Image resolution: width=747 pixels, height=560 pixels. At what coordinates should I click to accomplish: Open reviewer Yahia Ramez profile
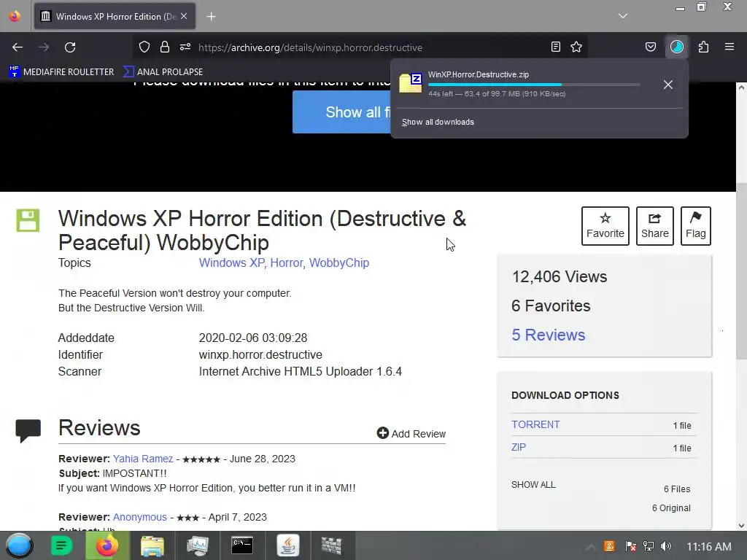tap(143, 459)
